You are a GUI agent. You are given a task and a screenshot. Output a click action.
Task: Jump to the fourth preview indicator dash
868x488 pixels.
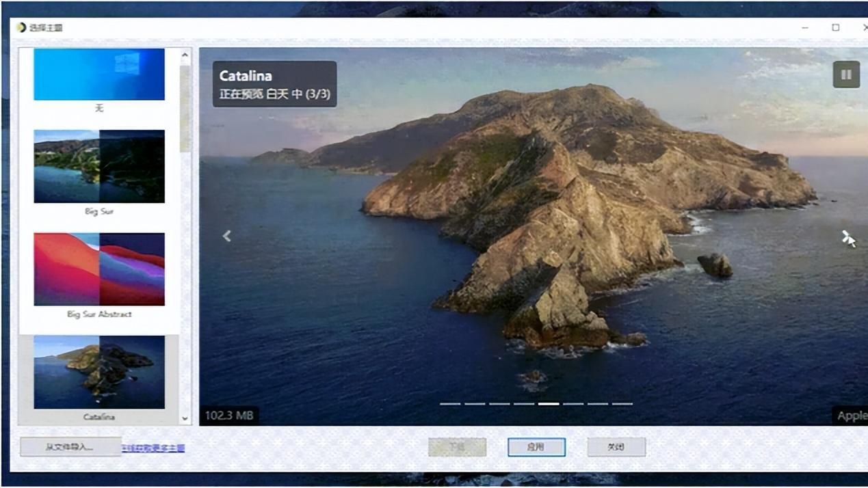pos(524,404)
